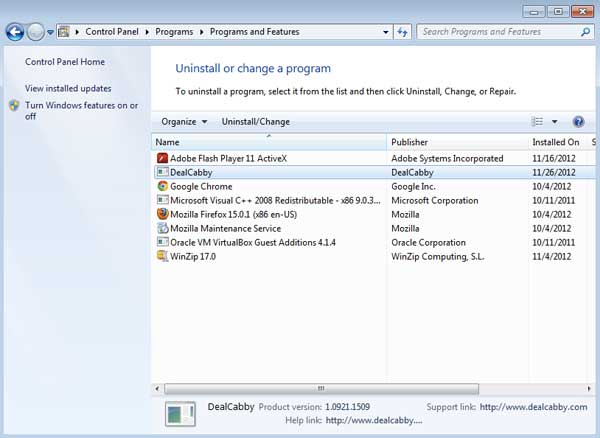Click the Mozilla Firefox program icon
Screen dimensions: 600x438
(x=162, y=214)
